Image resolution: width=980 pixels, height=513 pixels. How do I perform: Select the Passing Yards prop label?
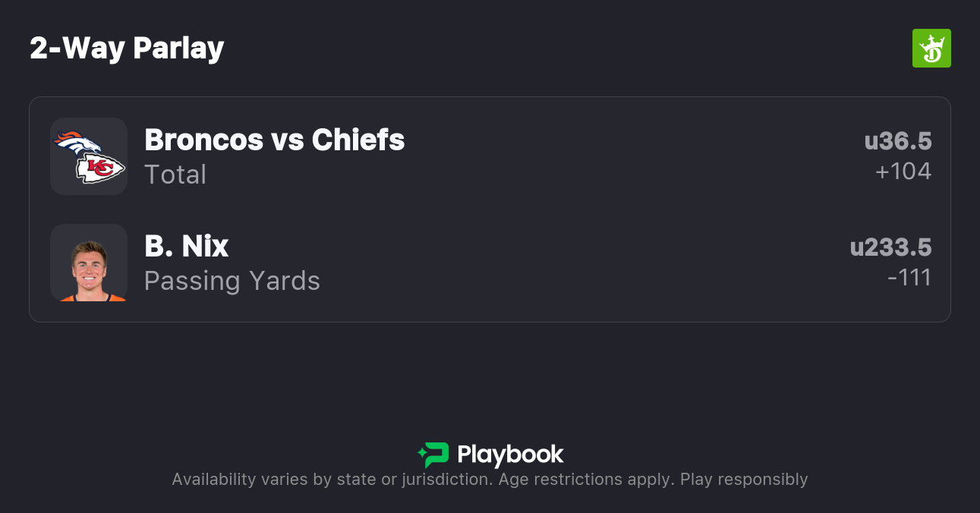click(x=232, y=281)
